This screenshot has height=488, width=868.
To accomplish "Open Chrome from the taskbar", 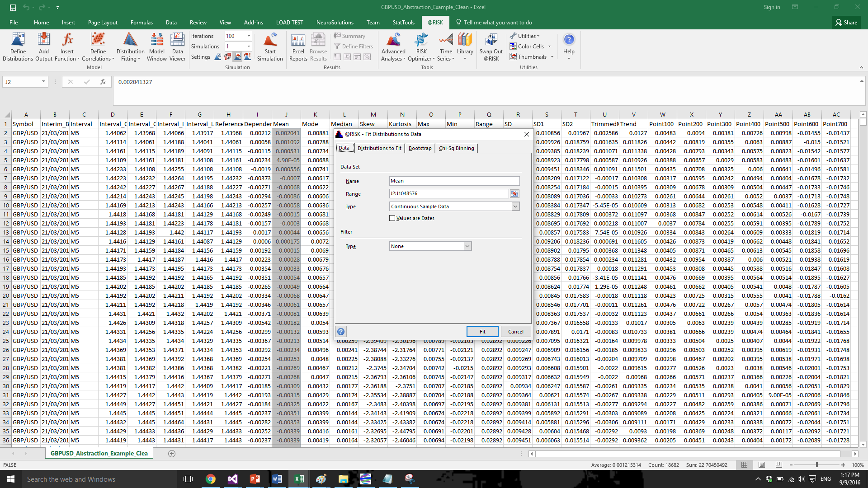I will coord(210,479).
